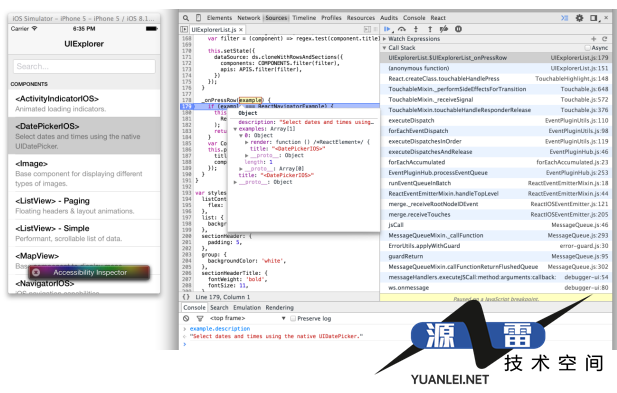Screen dimensions: 617x393
Task: Close the Accessibility Inspector overlay
Action: point(36,272)
